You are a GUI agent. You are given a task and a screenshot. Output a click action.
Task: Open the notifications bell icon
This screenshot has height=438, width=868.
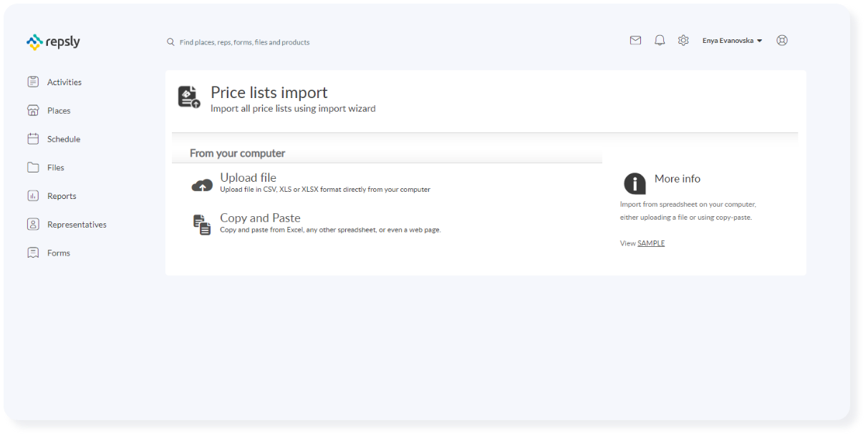pos(660,40)
